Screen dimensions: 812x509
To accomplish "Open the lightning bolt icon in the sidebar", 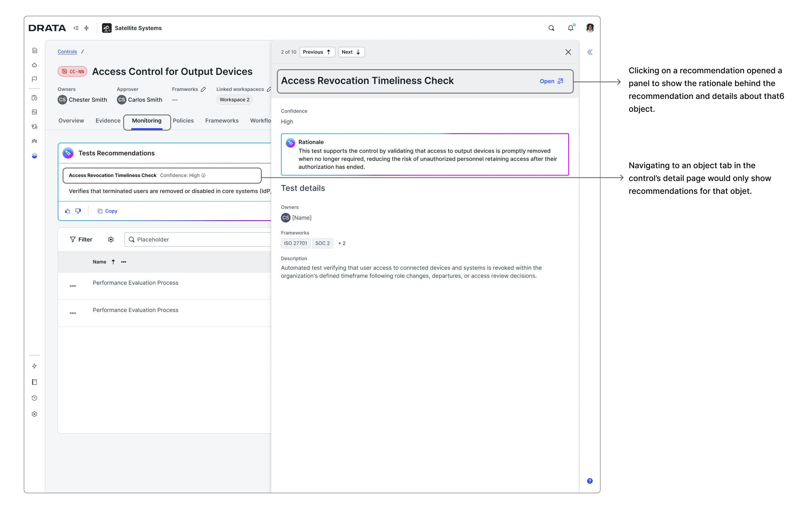I will pos(35,366).
